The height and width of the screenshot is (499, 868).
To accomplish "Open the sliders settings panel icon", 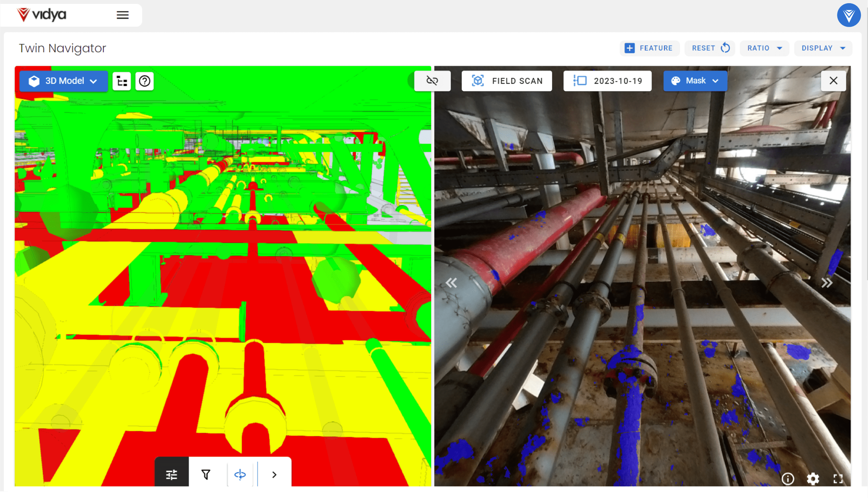I will click(172, 474).
